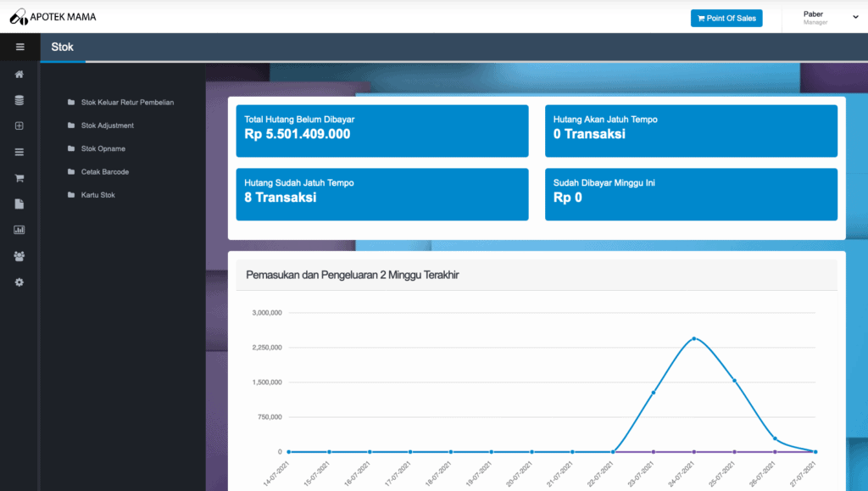Screen dimensions: 868x491
Task: Click the plus-square sidebar icon
Action: 19,126
